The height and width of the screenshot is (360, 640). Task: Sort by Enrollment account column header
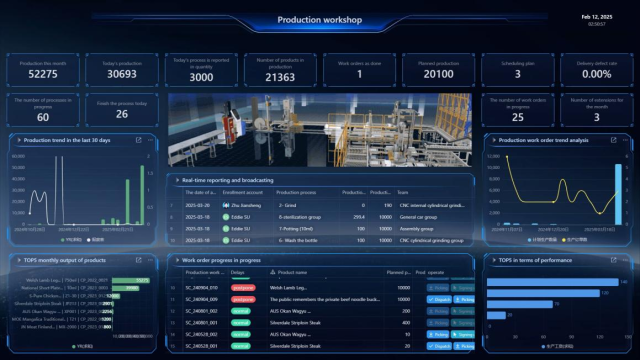click(242, 192)
